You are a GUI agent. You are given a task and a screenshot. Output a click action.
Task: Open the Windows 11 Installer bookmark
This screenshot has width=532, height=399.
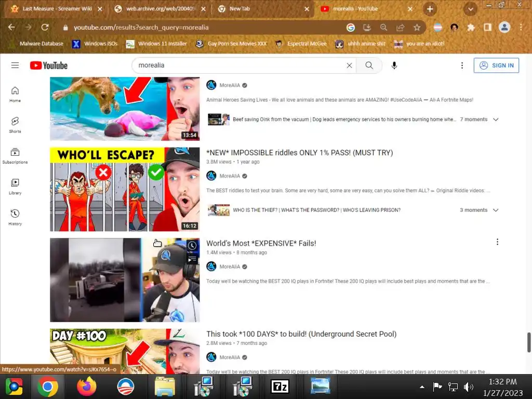coord(156,44)
